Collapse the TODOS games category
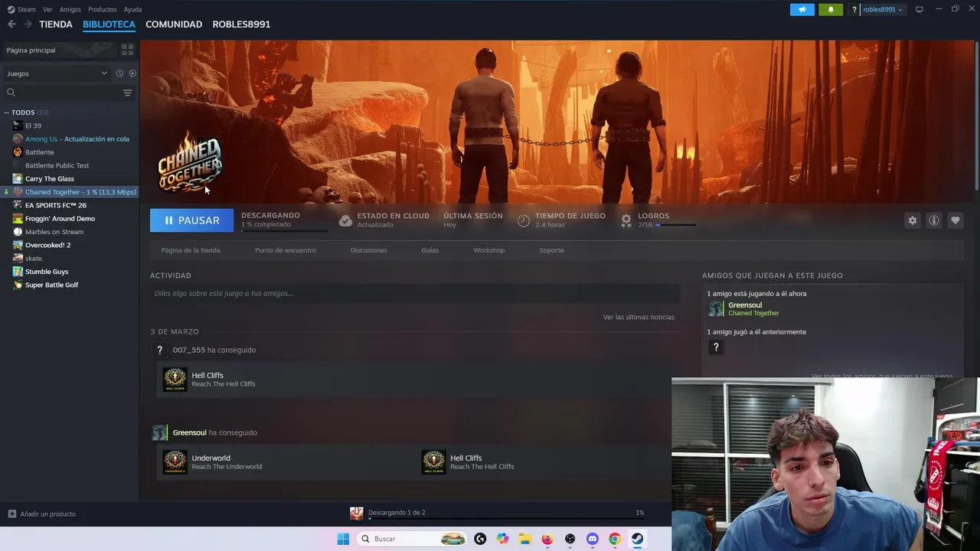Screen dimensions: 980x551 tap(6, 112)
